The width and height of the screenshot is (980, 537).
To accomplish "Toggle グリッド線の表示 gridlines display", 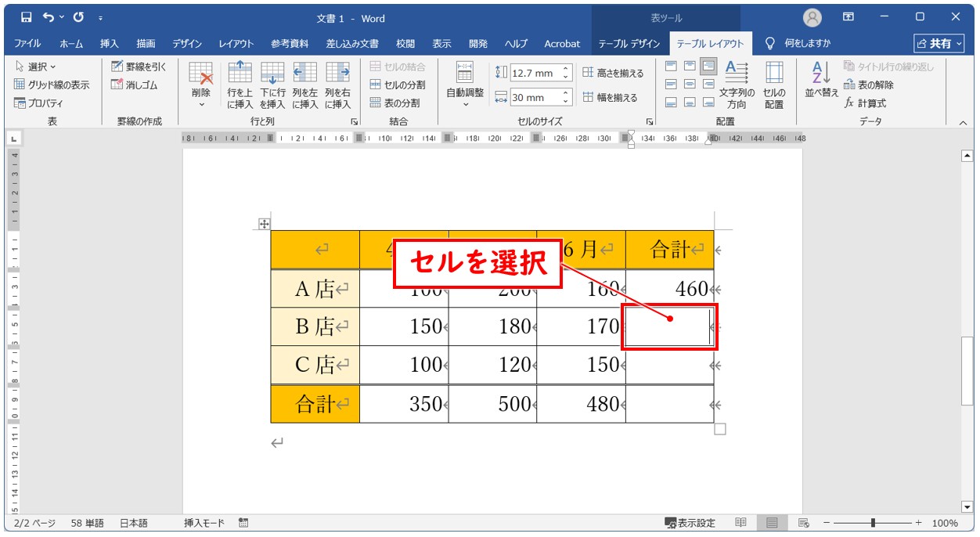I will pos(52,85).
